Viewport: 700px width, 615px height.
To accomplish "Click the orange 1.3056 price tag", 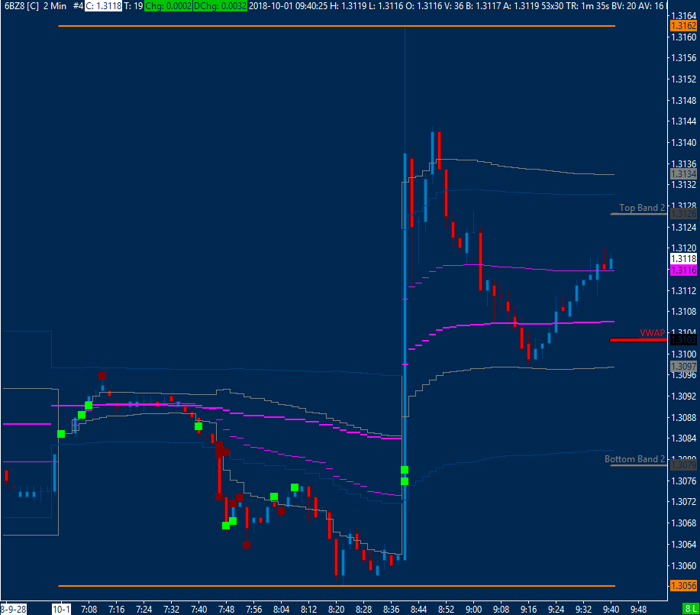I will coord(683,585).
